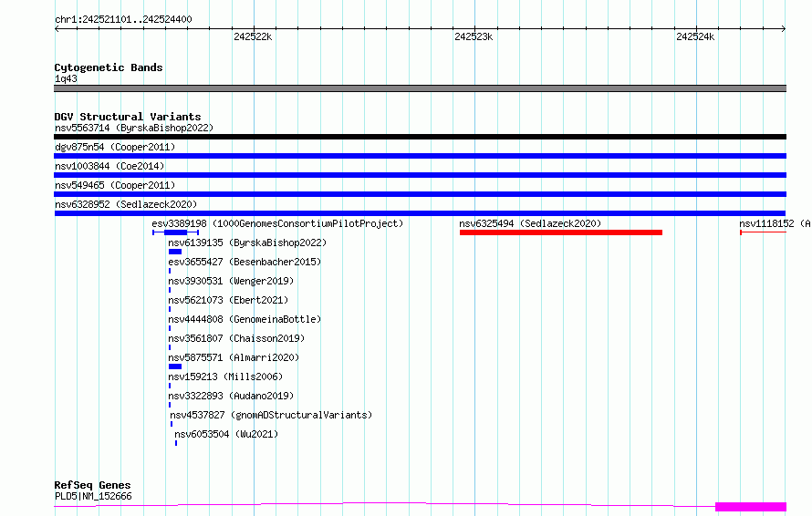This screenshot has height=516, width=812.
Task: Click the Cytogenetic Bands track title
Action: click(x=109, y=67)
